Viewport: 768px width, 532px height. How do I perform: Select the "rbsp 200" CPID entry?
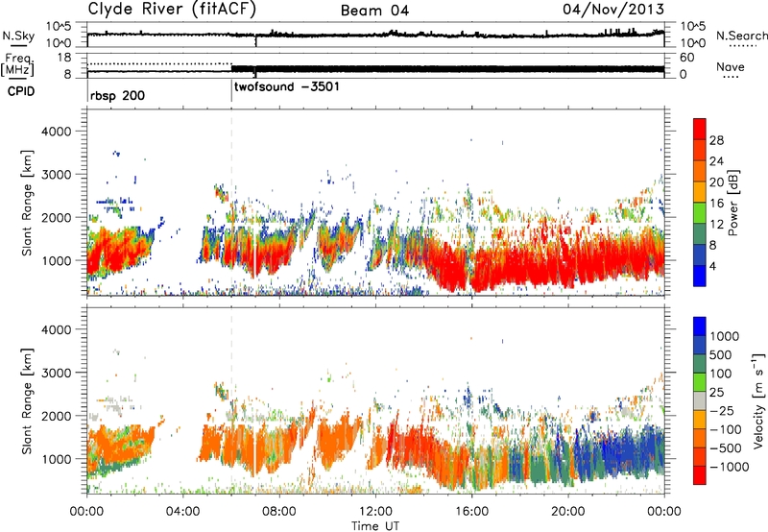tap(117, 95)
